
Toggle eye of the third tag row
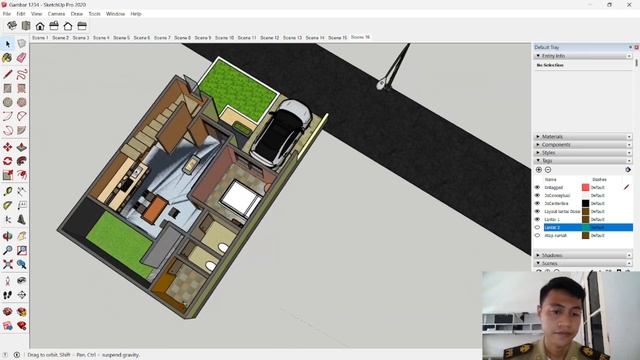pos(537,203)
